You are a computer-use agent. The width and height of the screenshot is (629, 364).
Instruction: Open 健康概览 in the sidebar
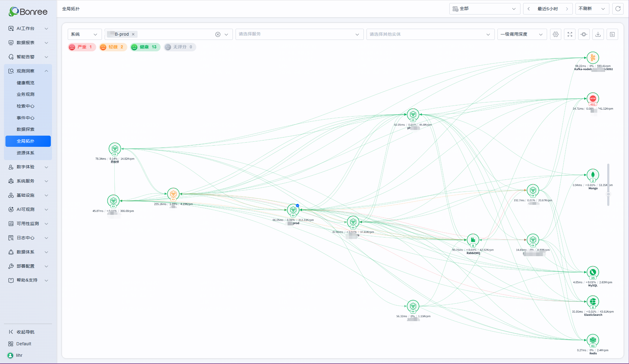[26, 83]
